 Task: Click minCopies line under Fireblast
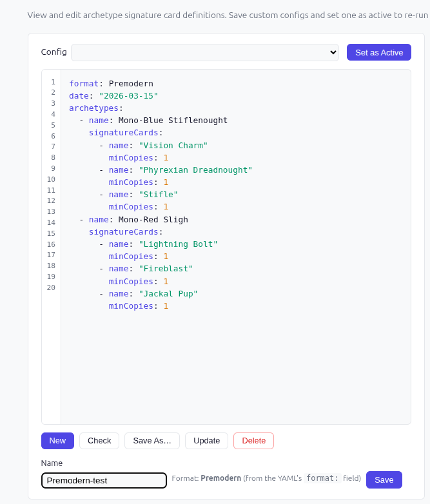click(x=139, y=282)
